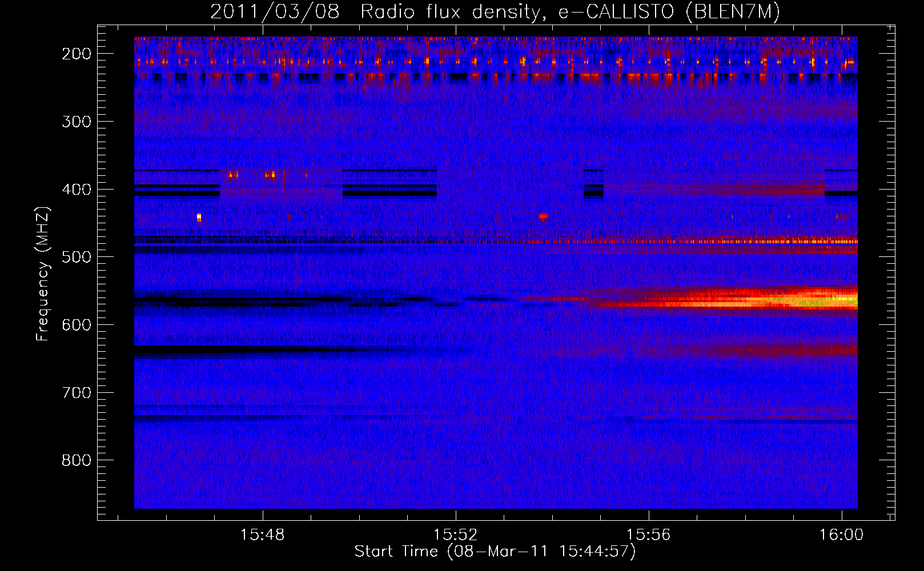924x571 pixels.
Task: Click the 600 frequency tick label
Action: (x=76, y=325)
